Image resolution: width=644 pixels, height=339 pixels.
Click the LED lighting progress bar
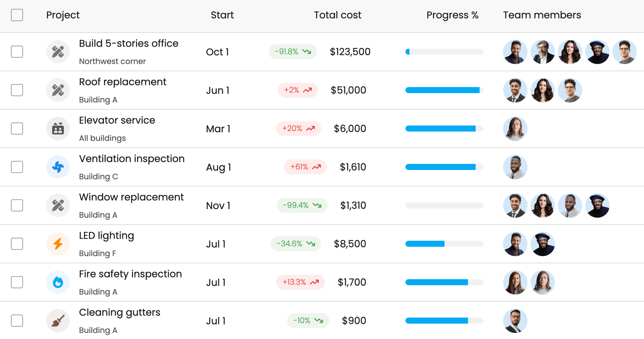444,244
